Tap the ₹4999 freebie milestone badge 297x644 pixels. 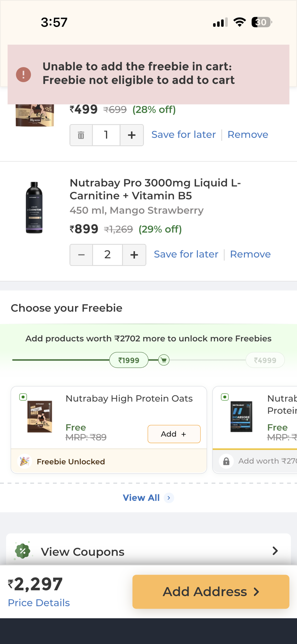[x=265, y=360]
